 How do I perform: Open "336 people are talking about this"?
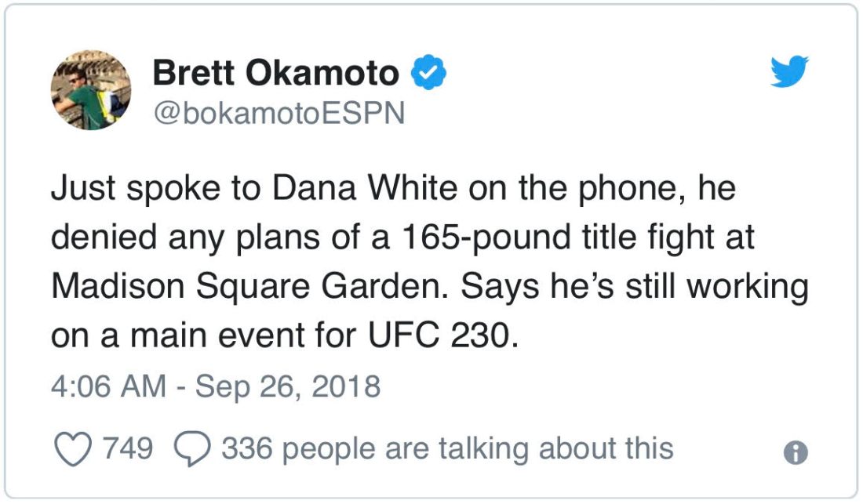click(447, 449)
